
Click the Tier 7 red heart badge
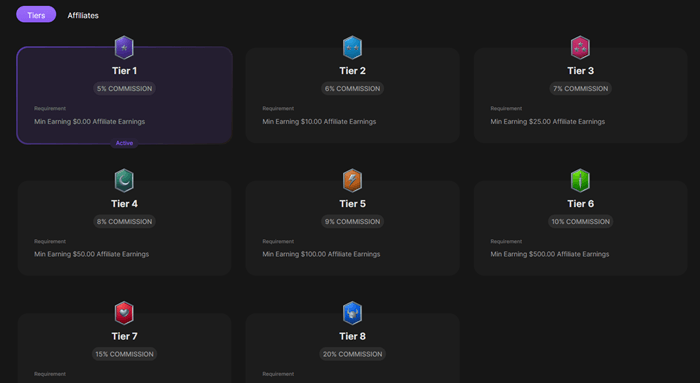[x=124, y=313]
